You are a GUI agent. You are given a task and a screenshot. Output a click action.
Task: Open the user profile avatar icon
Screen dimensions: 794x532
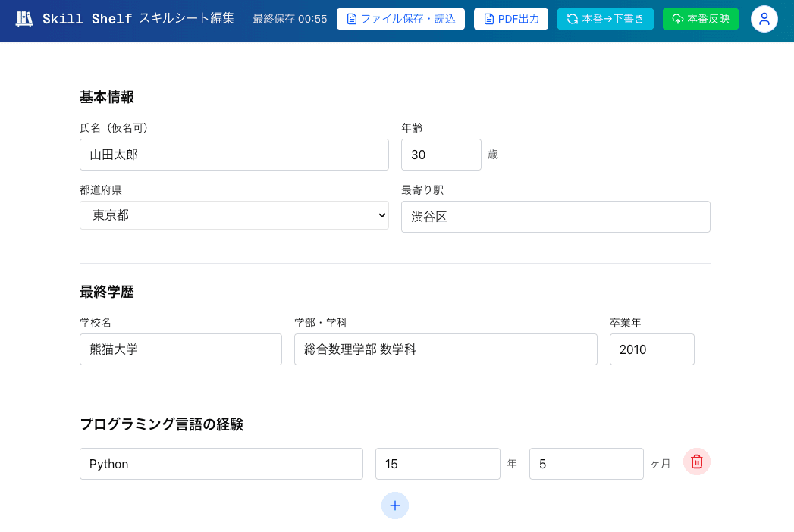click(x=764, y=19)
